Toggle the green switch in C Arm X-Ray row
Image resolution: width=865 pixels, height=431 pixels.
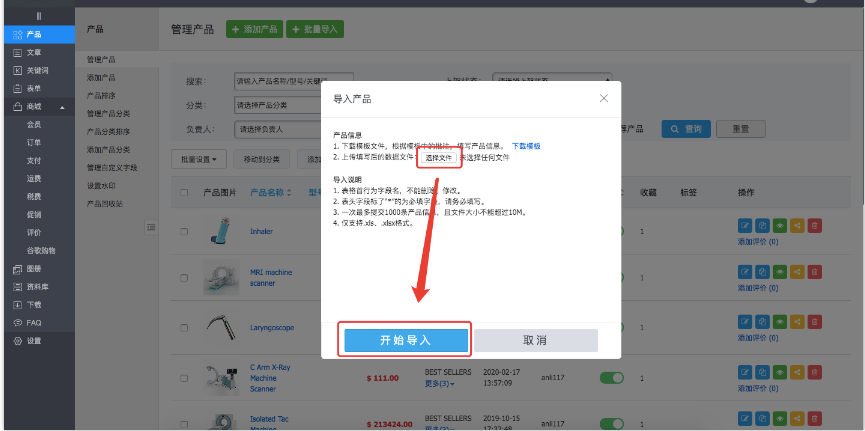click(611, 377)
